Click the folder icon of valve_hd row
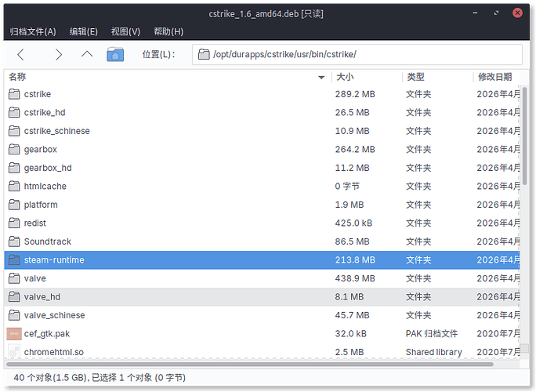 click(14, 297)
